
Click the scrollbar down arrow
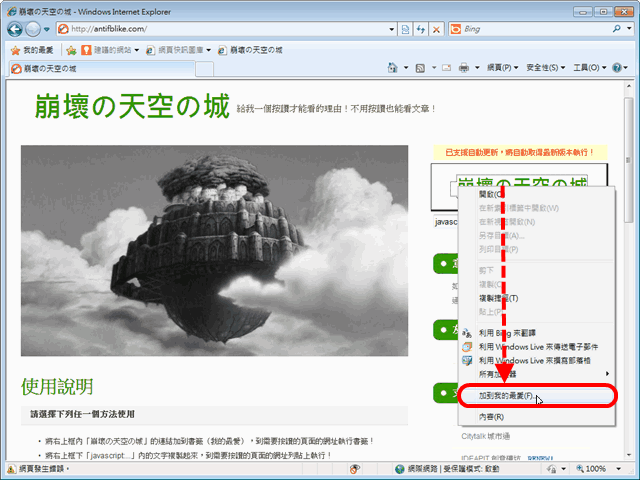coord(628,455)
